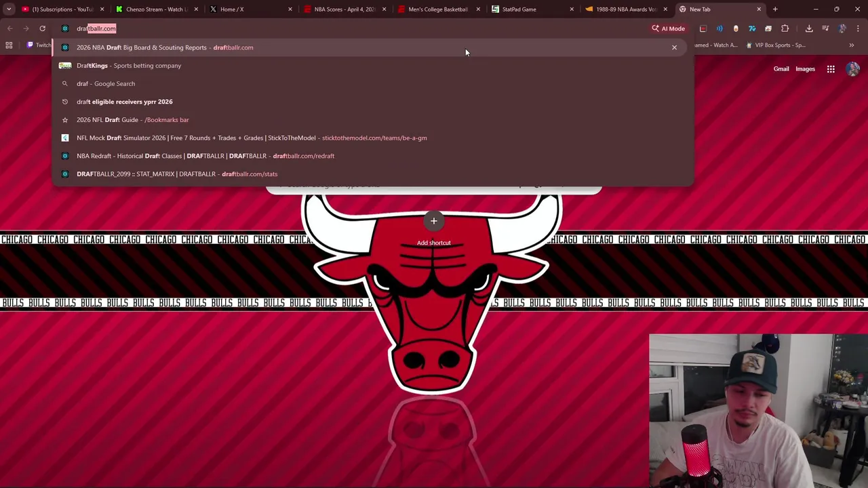Open a new browser tab with plus button
The width and height of the screenshot is (868, 488).
pos(775,9)
